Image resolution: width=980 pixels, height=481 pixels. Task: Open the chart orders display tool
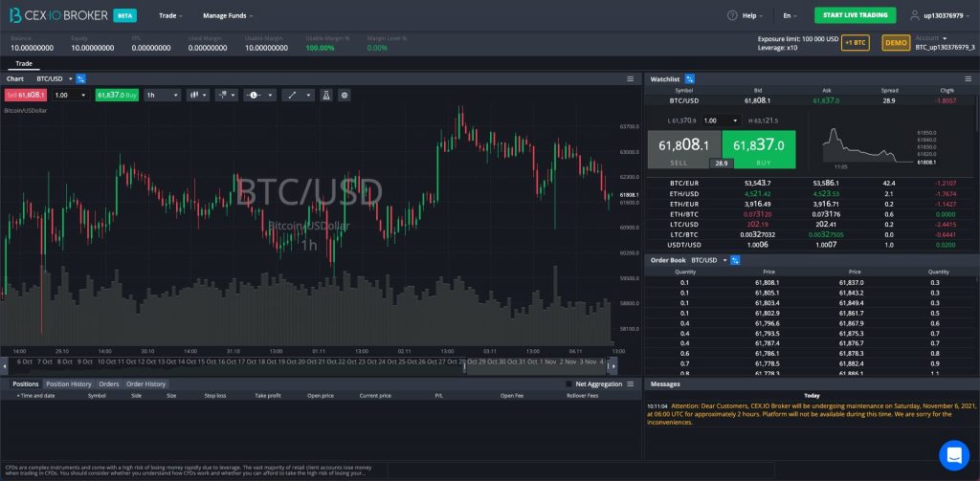pyautogui.click(x=226, y=95)
